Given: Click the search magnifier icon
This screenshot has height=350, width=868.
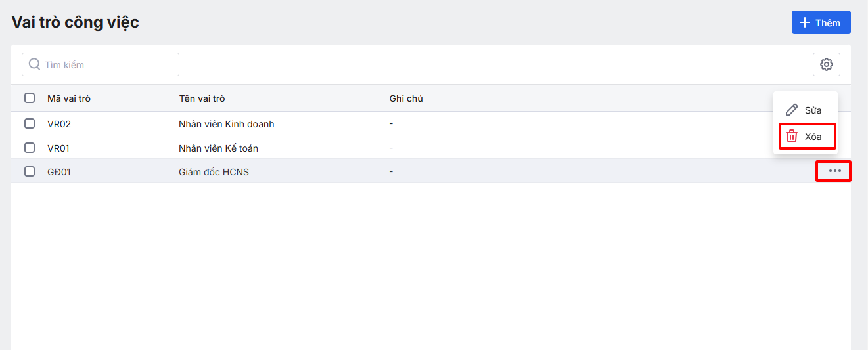Looking at the screenshot, I should click(35, 64).
